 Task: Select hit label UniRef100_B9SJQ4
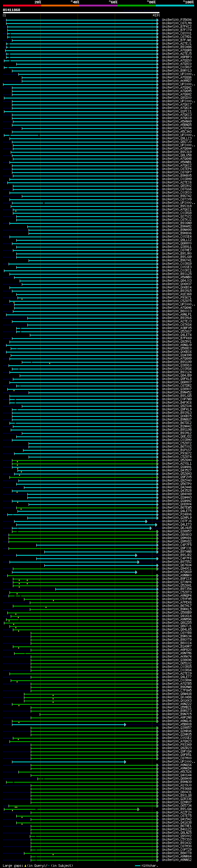tap(176, 809)
